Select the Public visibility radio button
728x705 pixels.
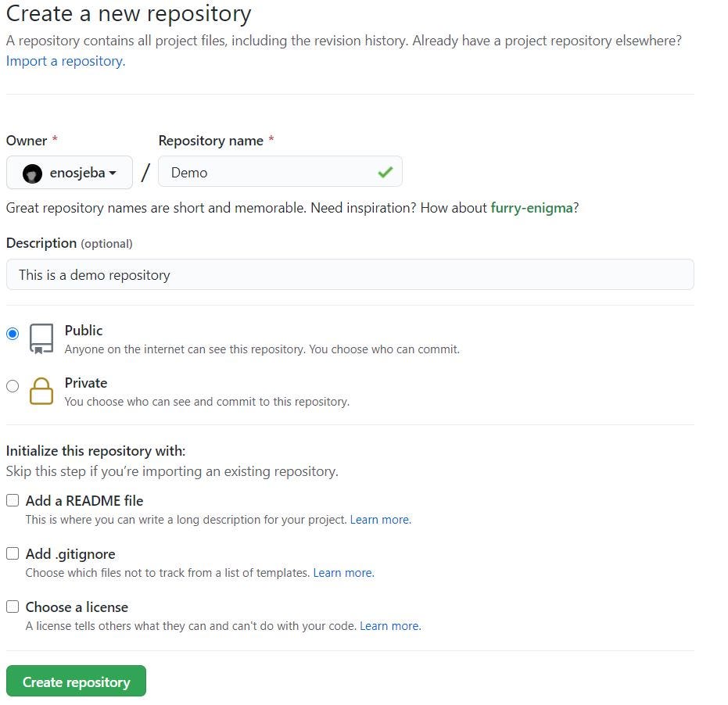(x=13, y=334)
